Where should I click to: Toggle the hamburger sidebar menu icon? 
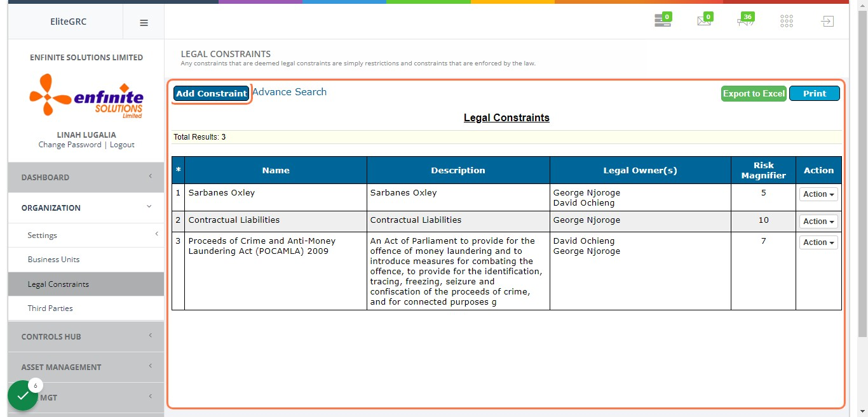(144, 22)
